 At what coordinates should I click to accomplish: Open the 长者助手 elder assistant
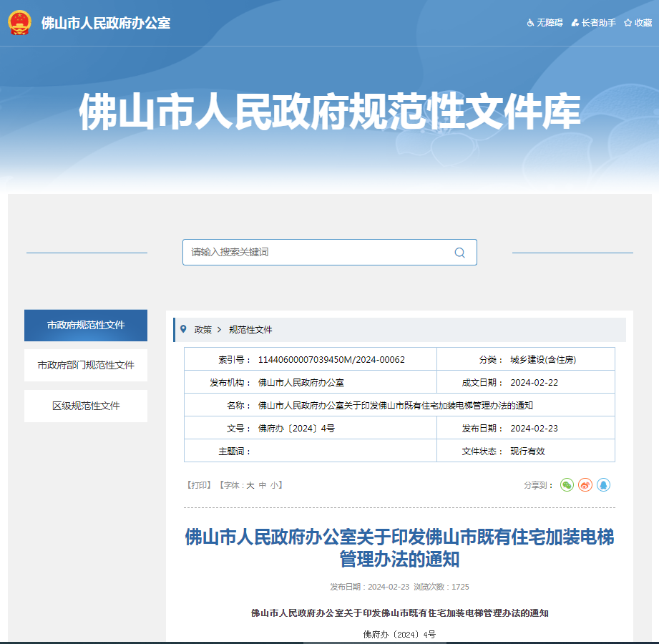point(593,23)
